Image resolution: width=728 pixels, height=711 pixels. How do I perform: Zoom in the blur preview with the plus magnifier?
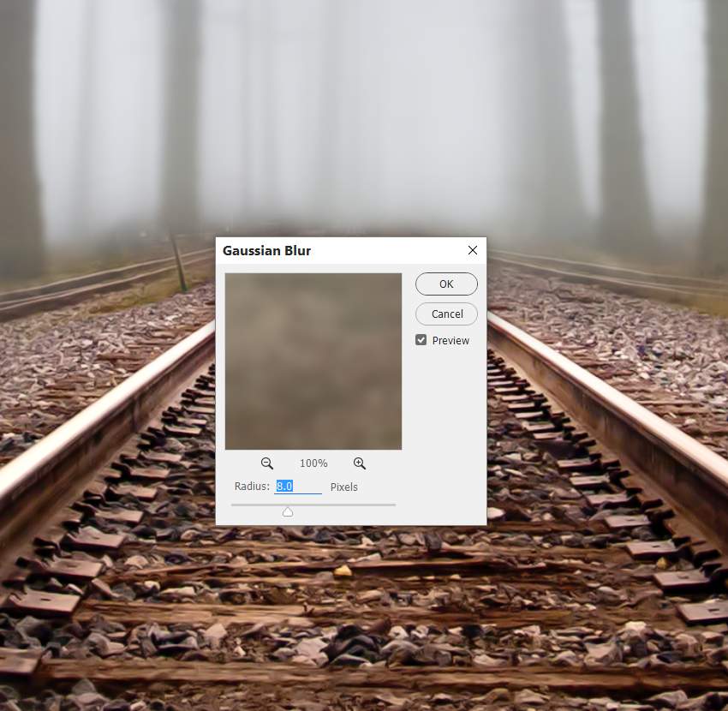[x=360, y=463]
